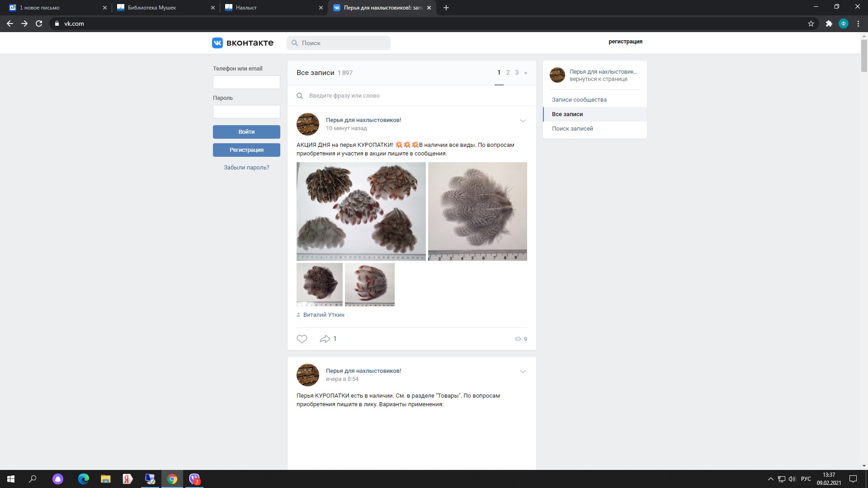This screenshot has height=488, width=868.
Task: Reload the current page
Action: coord(39,23)
